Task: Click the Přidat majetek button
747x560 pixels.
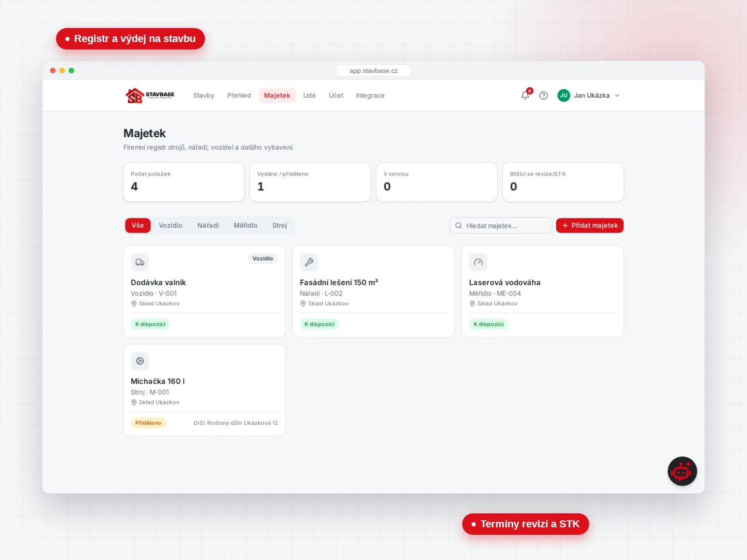Action: (590, 225)
